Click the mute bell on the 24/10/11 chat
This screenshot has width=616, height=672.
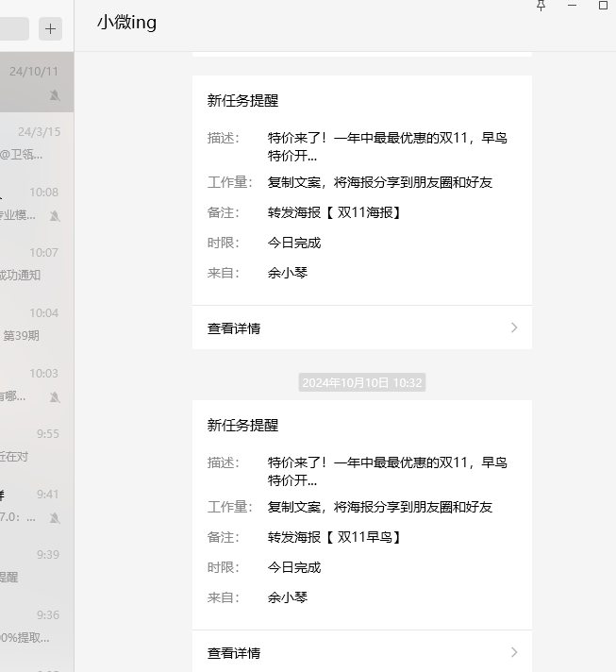pyautogui.click(x=55, y=95)
